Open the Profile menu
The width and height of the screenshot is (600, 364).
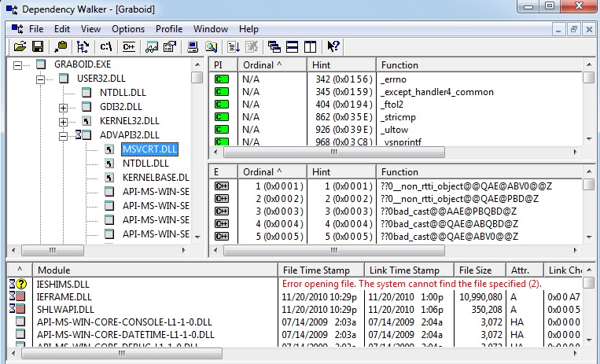(x=168, y=29)
